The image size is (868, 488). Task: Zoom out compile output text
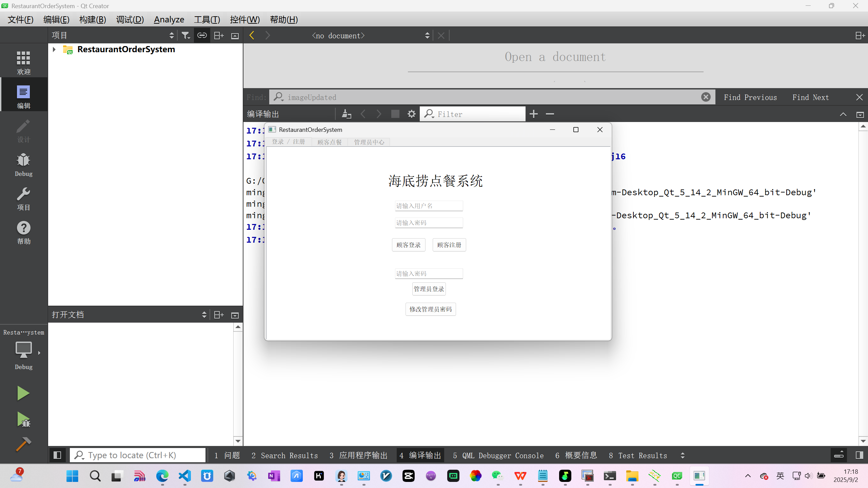(550, 114)
